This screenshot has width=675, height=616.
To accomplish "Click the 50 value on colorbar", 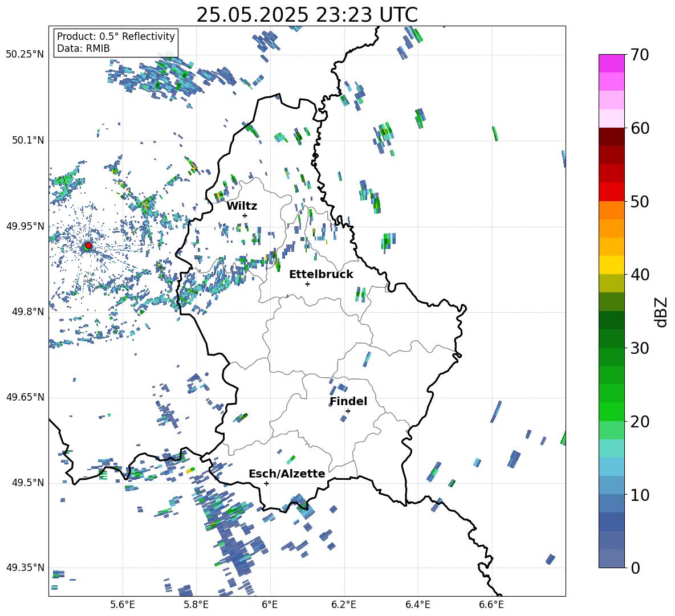I will coord(640,202).
